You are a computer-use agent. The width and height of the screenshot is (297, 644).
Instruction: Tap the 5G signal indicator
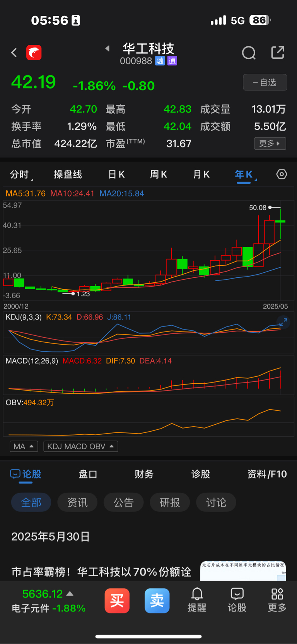point(238,20)
